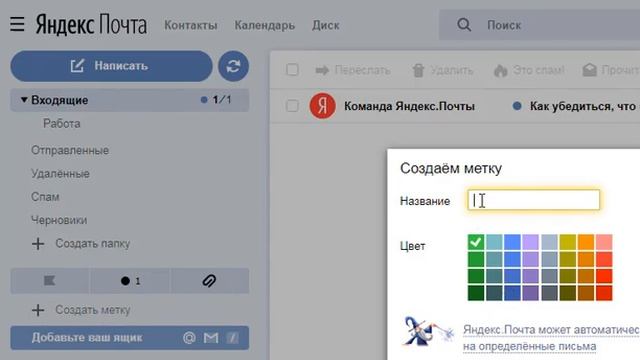The height and width of the screenshot is (360, 640).
Task: Select the dark red bottom-row swatch
Action: pyautogui.click(x=604, y=293)
